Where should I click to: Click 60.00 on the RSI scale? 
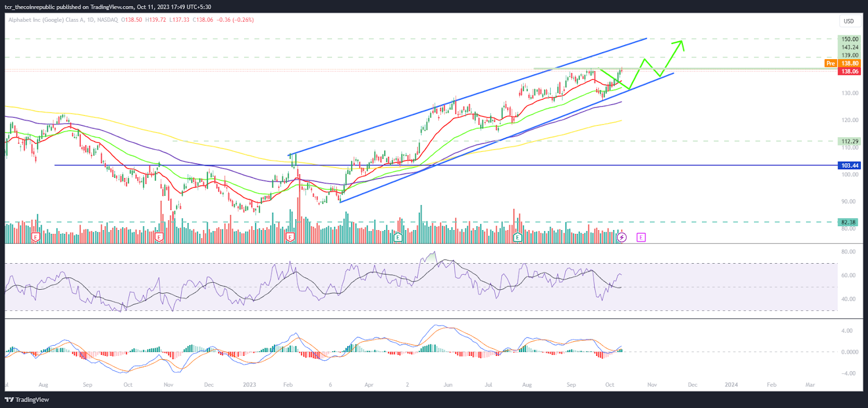point(848,276)
